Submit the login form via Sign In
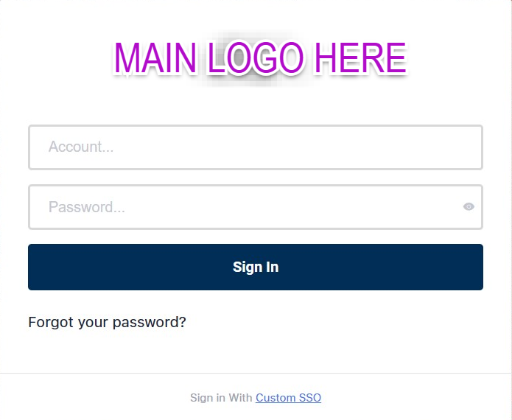This screenshot has width=512, height=420. pos(255,267)
